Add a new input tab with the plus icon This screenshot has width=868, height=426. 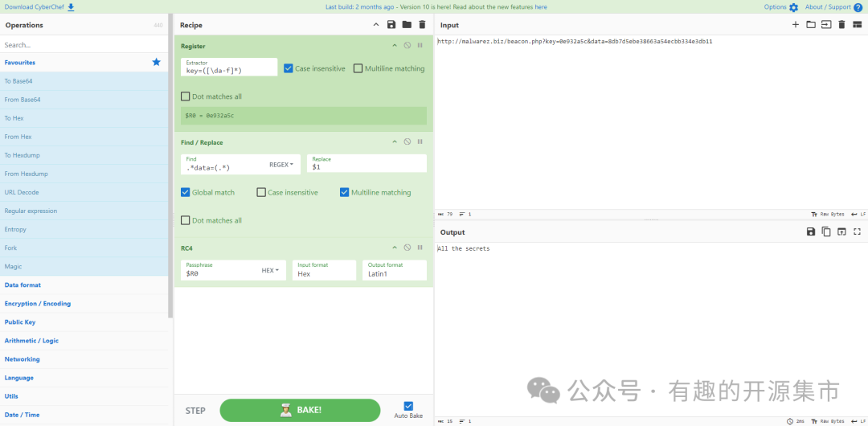pos(796,25)
